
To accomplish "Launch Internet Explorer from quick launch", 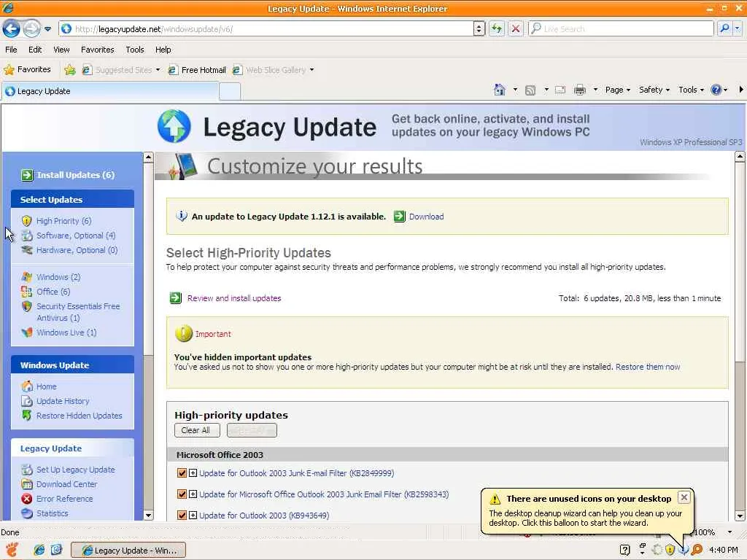I will pyautogui.click(x=39, y=550).
